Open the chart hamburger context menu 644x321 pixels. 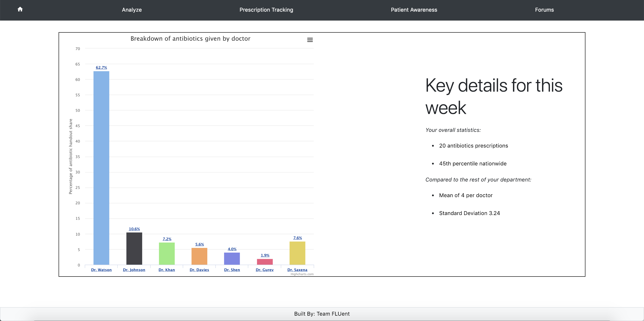(310, 40)
